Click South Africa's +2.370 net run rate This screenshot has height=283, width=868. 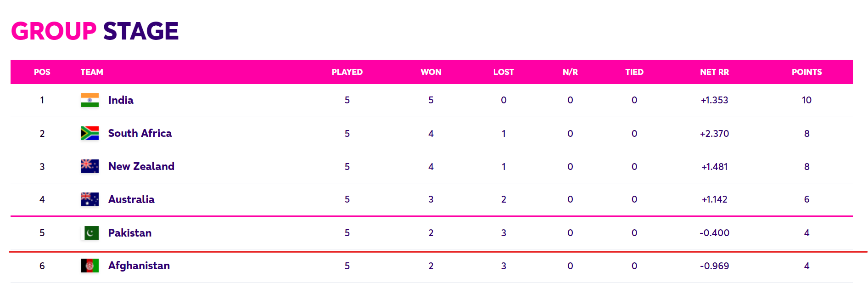pyautogui.click(x=714, y=134)
